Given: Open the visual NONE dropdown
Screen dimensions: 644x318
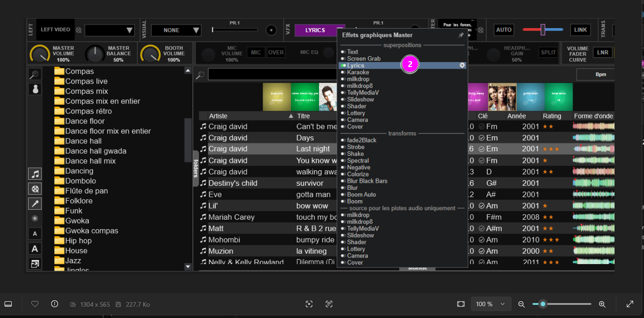Looking at the screenshot, I should (x=176, y=30).
